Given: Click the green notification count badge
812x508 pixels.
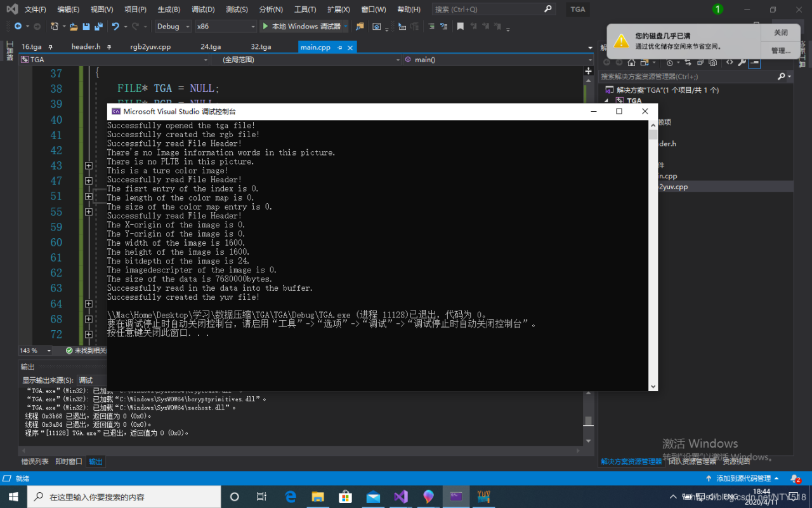Looking at the screenshot, I should coord(717,9).
